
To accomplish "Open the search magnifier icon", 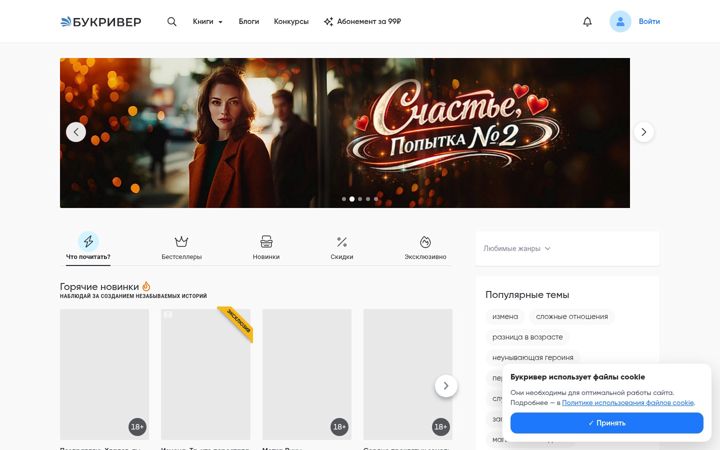I will 172,22.
